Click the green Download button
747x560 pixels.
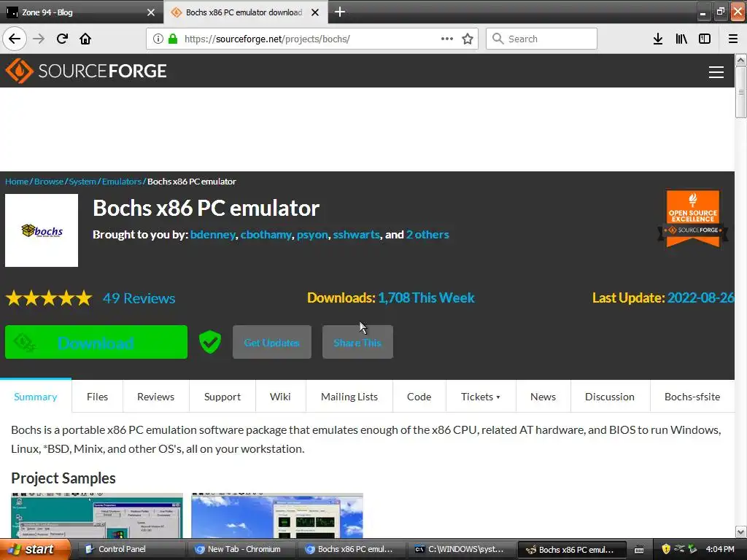coord(96,342)
